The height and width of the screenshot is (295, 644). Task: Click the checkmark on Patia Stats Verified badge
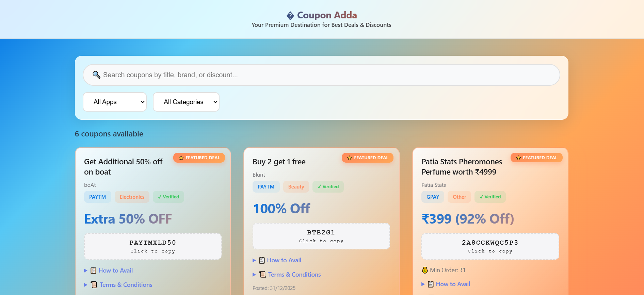481,197
